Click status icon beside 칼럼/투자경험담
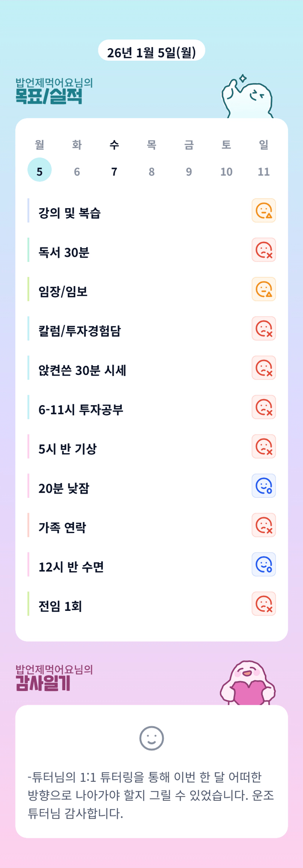303x868 pixels. [263, 328]
